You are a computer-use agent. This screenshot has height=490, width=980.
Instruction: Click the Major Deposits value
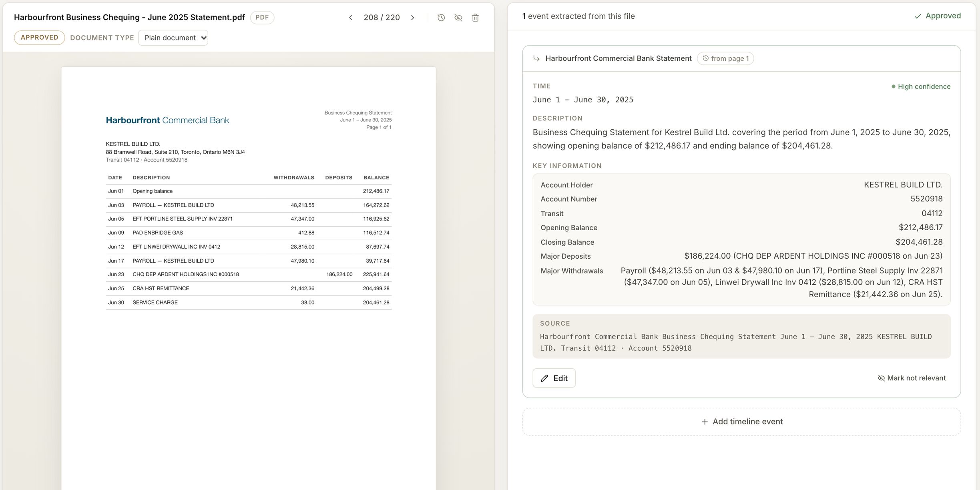813,256
